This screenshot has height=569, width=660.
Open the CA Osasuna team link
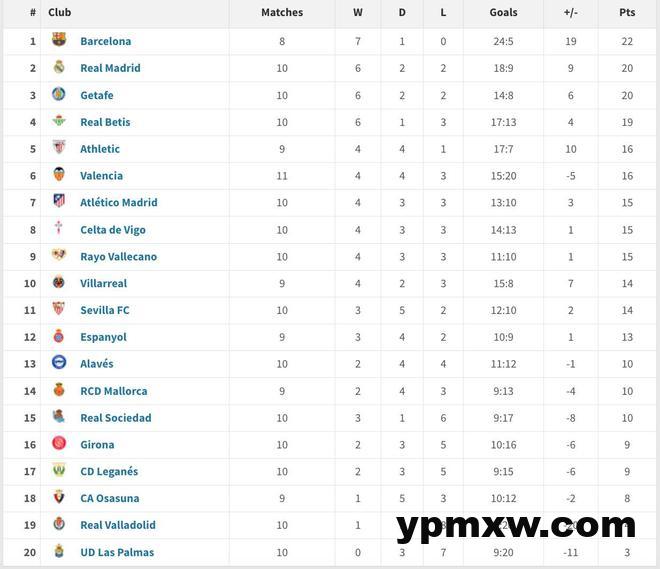tap(110, 499)
